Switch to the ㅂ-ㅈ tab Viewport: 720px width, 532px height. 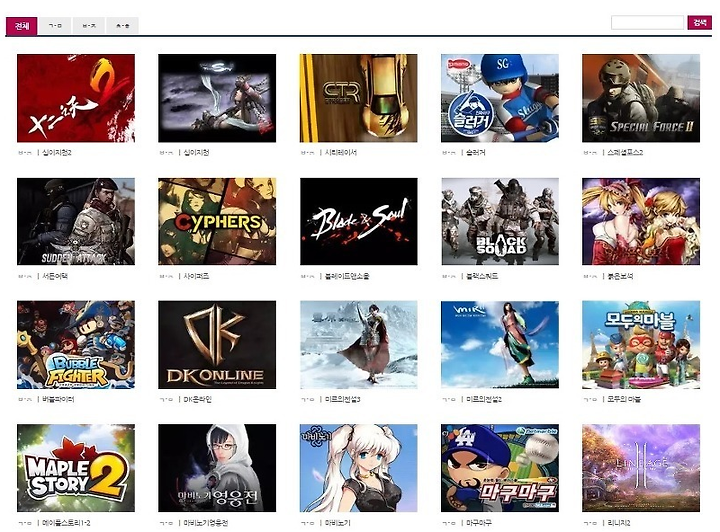click(89, 26)
